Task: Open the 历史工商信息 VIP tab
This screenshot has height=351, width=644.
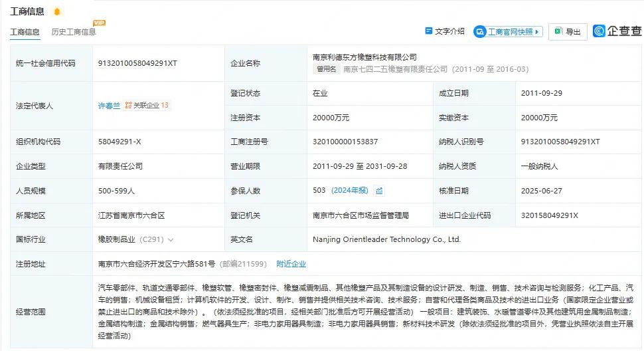Action: pyautogui.click(x=74, y=32)
